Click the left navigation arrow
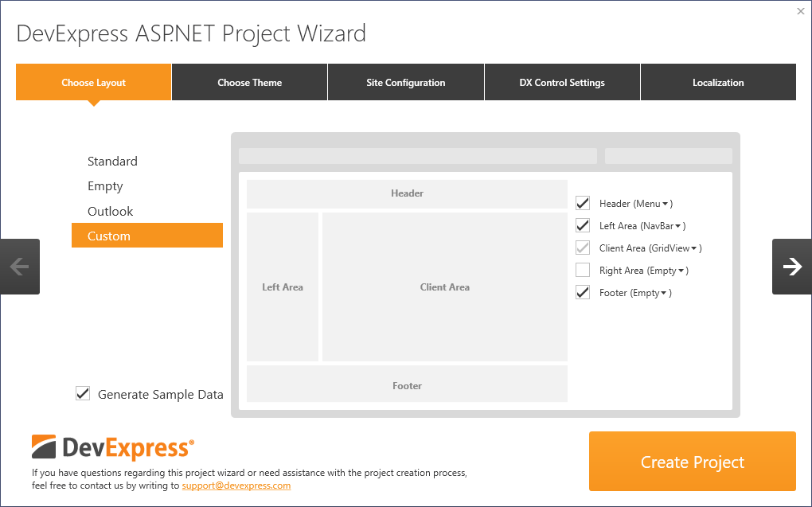This screenshot has width=812, height=507. [20, 266]
